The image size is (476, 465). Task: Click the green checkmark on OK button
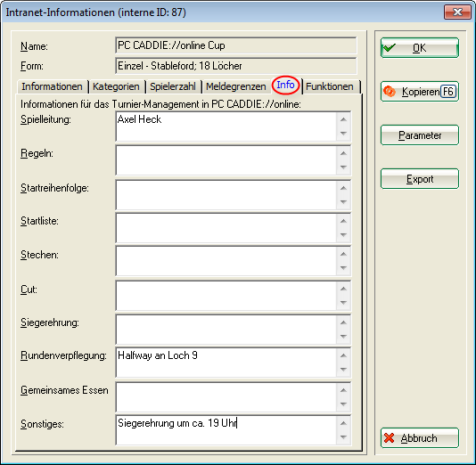(x=390, y=47)
